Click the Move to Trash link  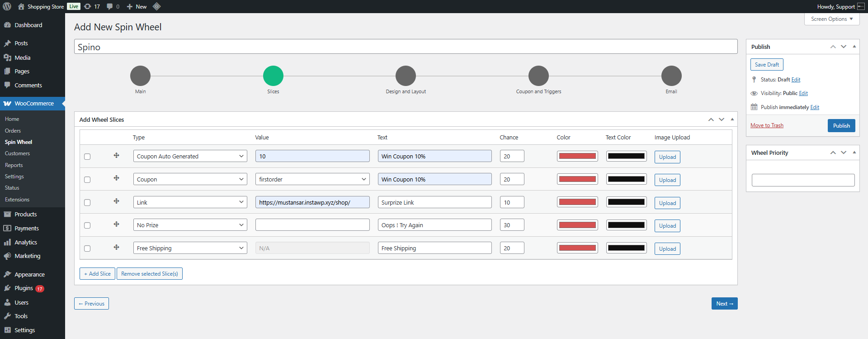point(767,125)
